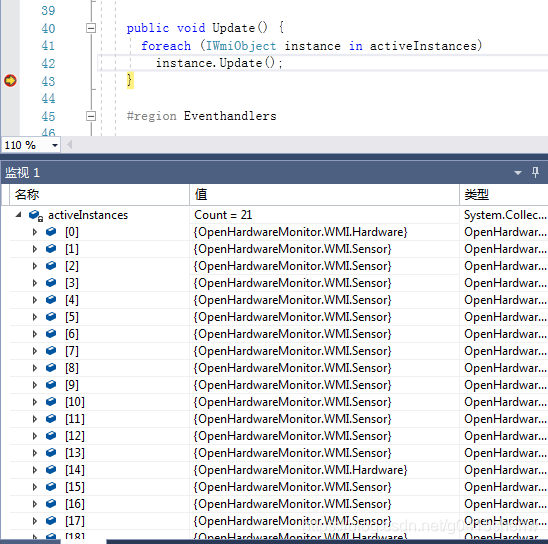Screen dimensions: 548x544
Task: Select the [12] row name
Action: pyautogui.click(x=75, y=436)
